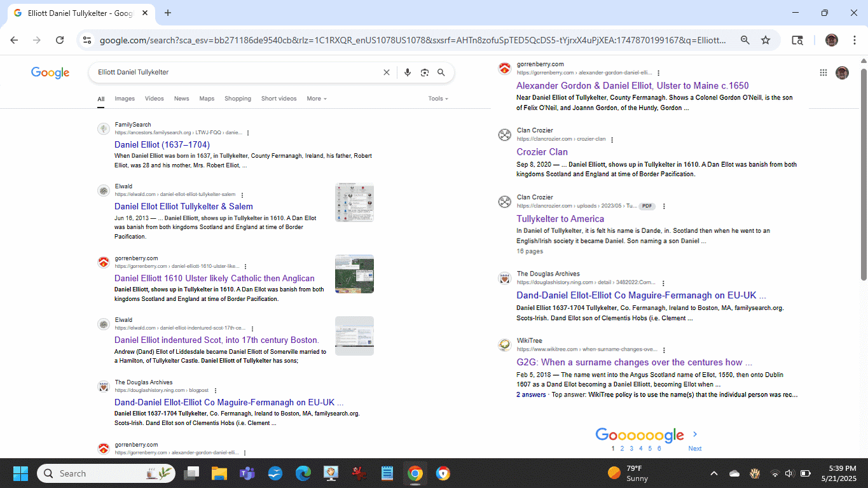Open the Tools dropdown
This screenshot has width=868, height=488.
438,99
